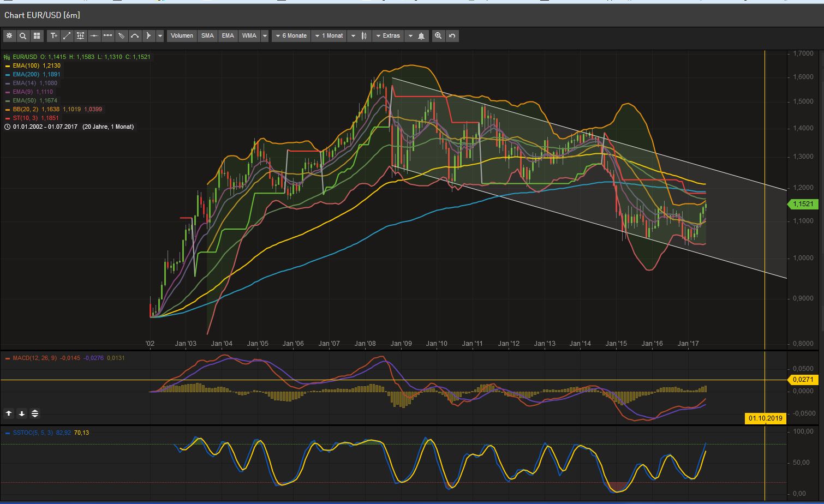Open the Extras menu dropdown
Image resolution: width=824 pixels, height=504 pixels.
pyautogui.click(x=389, y=35)
